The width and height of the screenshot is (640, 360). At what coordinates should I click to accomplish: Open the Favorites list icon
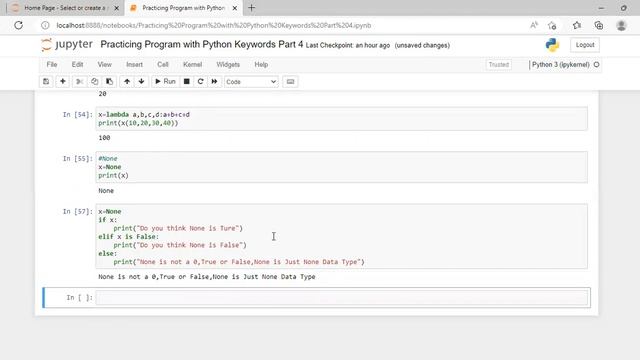[x=577, y=25]
